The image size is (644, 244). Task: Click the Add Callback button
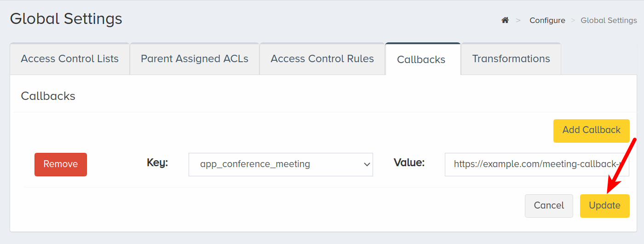tap(592, 130)
